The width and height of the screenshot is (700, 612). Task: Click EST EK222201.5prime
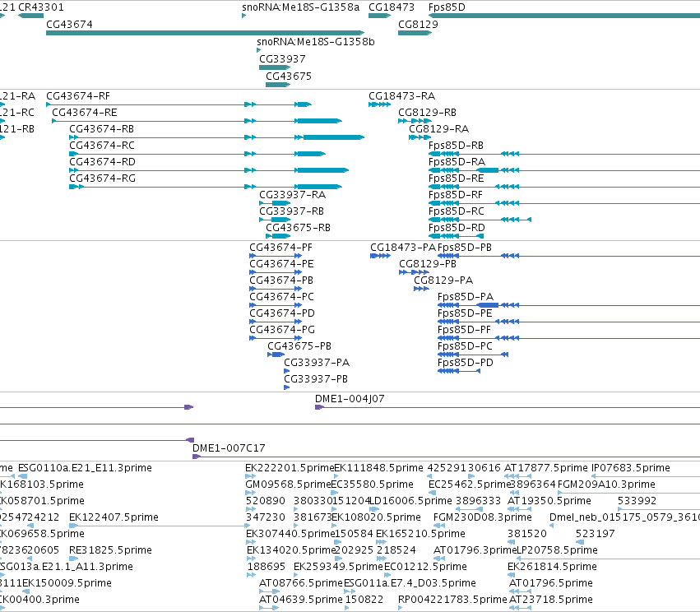pos(290,468)
